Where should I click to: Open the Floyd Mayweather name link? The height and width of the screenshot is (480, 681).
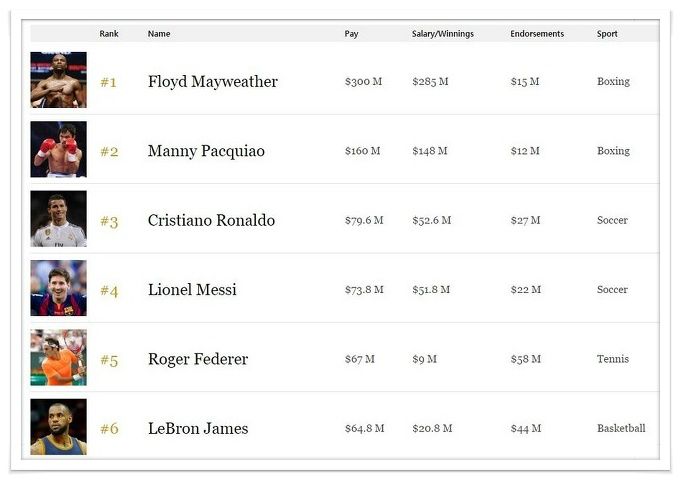213,82
